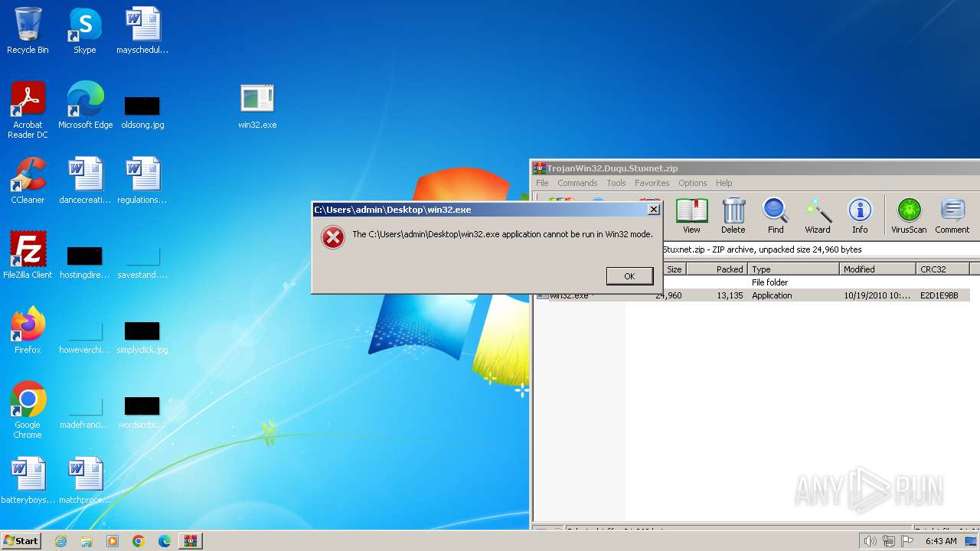Open Windows Media Player from taskbar

113,541
